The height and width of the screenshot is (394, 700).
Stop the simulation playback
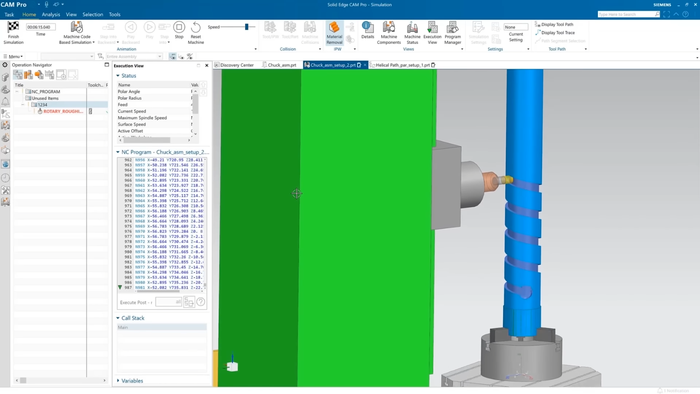[179, 27]
